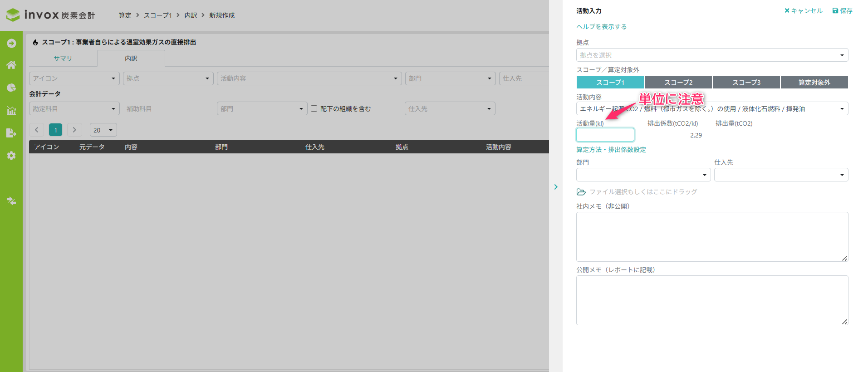The width and height of the screenshot is (868, 372).
Task: Click 保存 to save the activity
Action: click(842, 11)
